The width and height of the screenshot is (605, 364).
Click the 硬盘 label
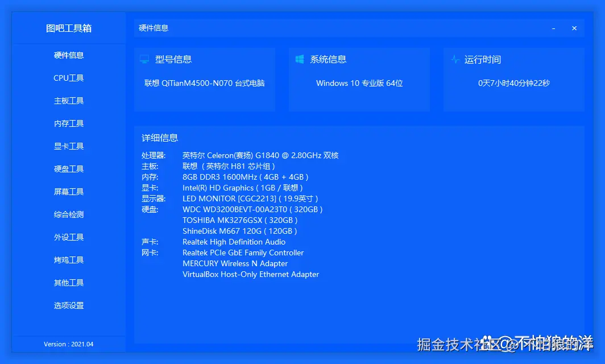click(150, 209)
